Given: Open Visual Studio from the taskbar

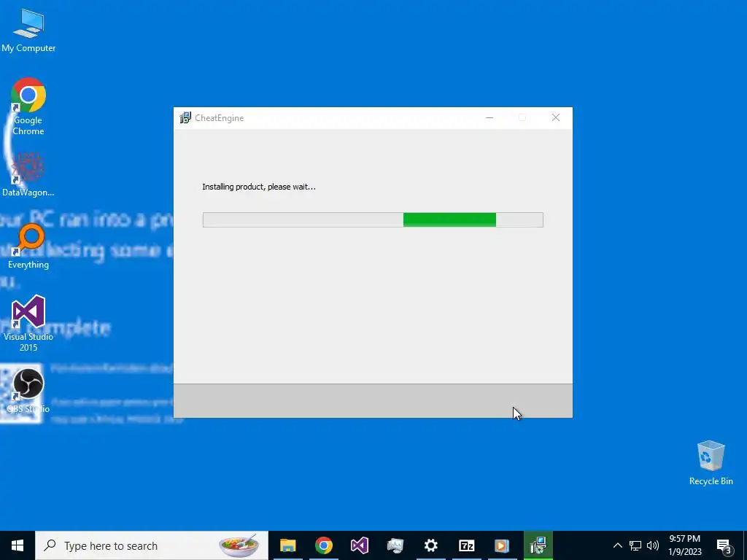Looking at the screenshot, I should pos(359,545).
